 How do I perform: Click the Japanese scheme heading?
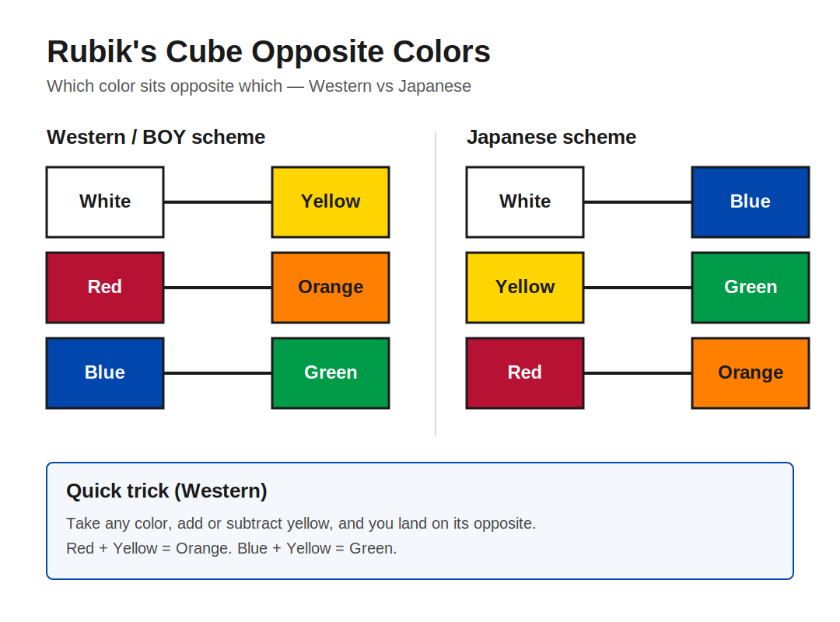coord(551,137)
